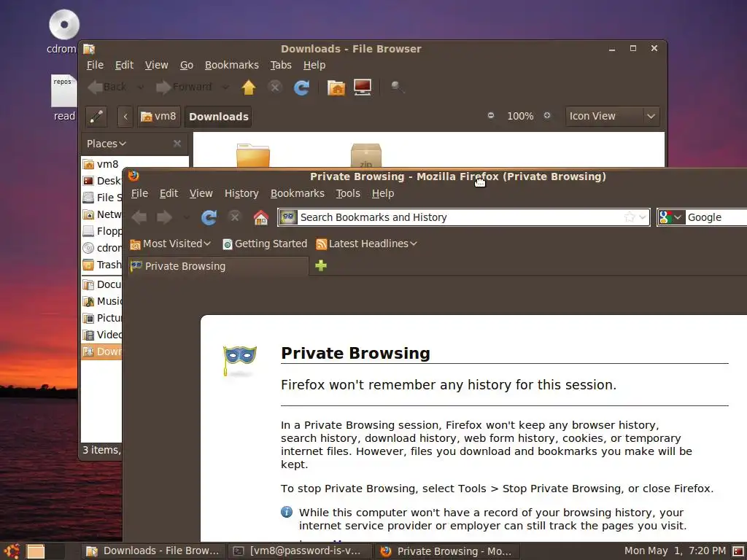The width and height of the screenshot is (747, 560).
Task: Click the Stop icon in File Browser toolbar
Action: click(275, 87)
